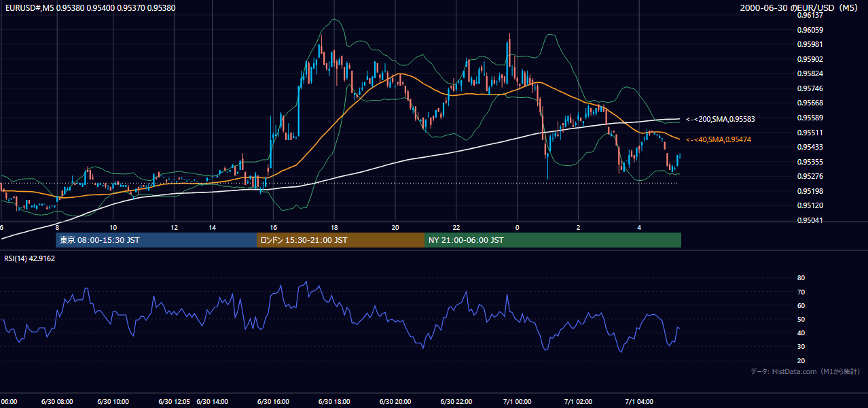Click hour marker 12 under the price chart

(x=175, y=228)
